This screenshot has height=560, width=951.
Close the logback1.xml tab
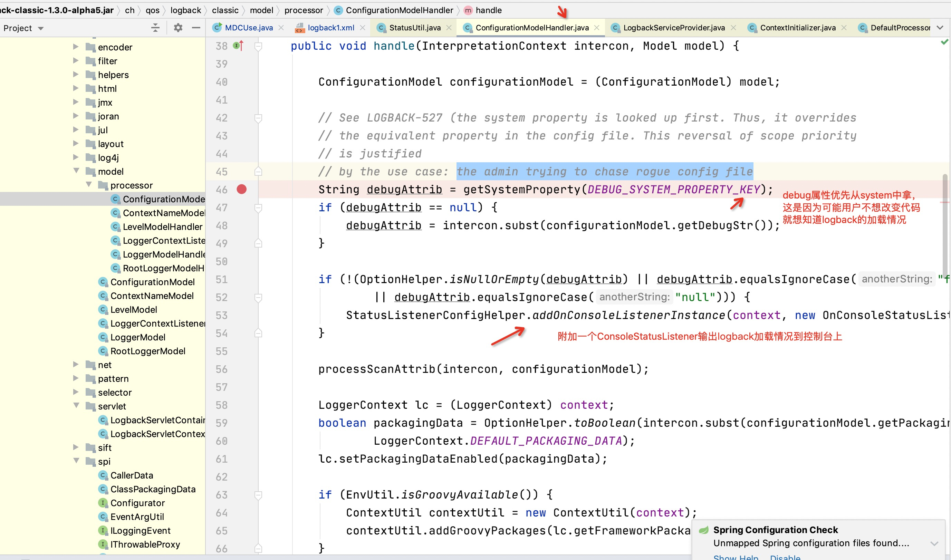(x=362, y=28)
